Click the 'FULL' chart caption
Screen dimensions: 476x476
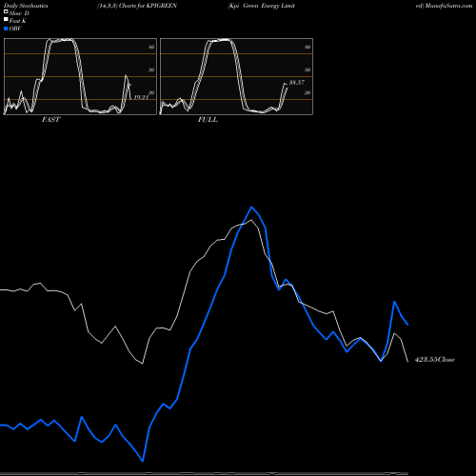pos(208,120)
